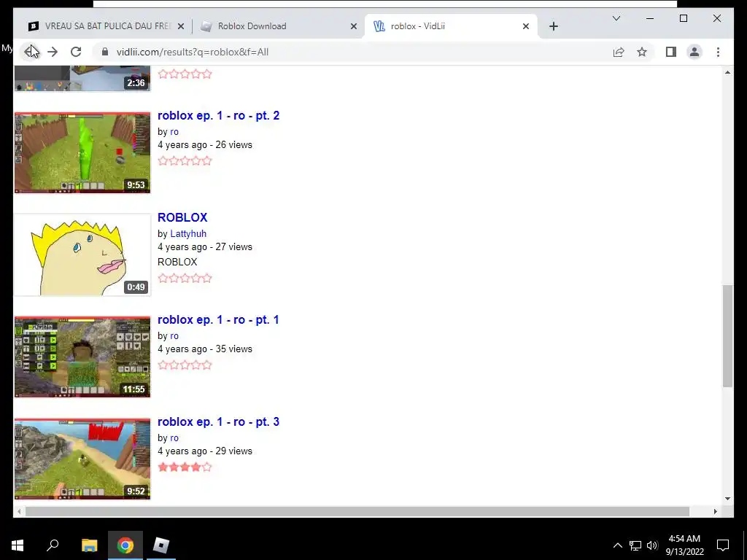This screenshot has width=747, height=560.
Task: Click the 2:36 video thumbnail
Action: [x=82, y=79]
